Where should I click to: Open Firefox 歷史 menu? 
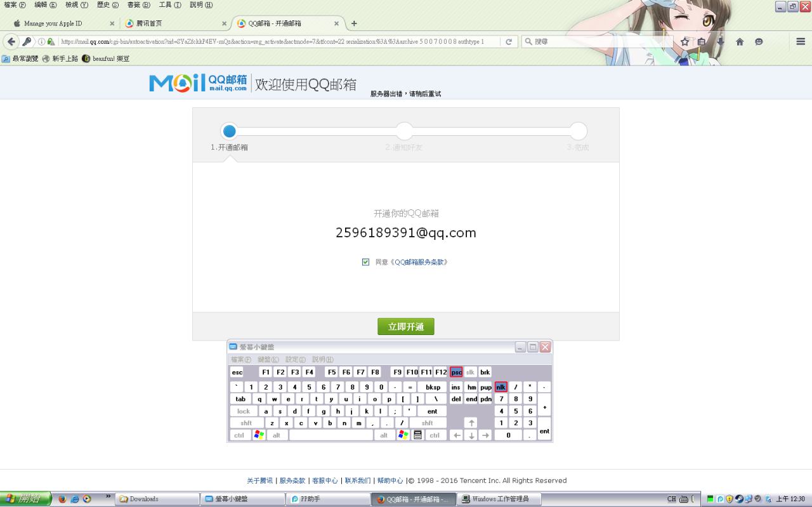tap(108, 5)
